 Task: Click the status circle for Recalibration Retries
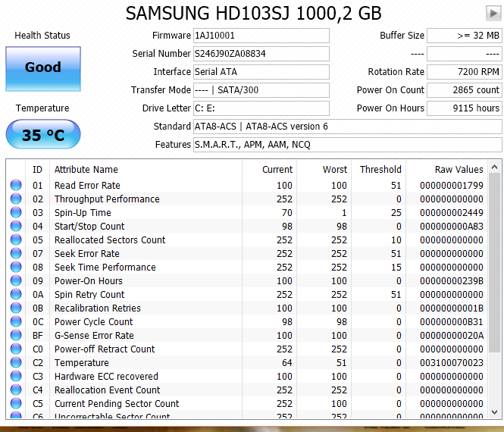click(x=16, y=308)
